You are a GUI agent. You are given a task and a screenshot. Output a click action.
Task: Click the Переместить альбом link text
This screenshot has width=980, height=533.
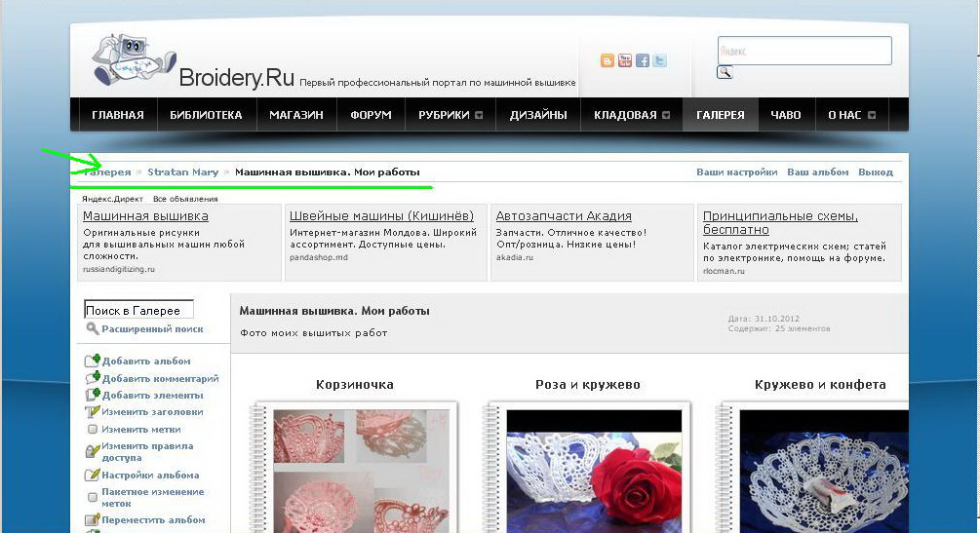pyautogui.click(x=153, y=520)
